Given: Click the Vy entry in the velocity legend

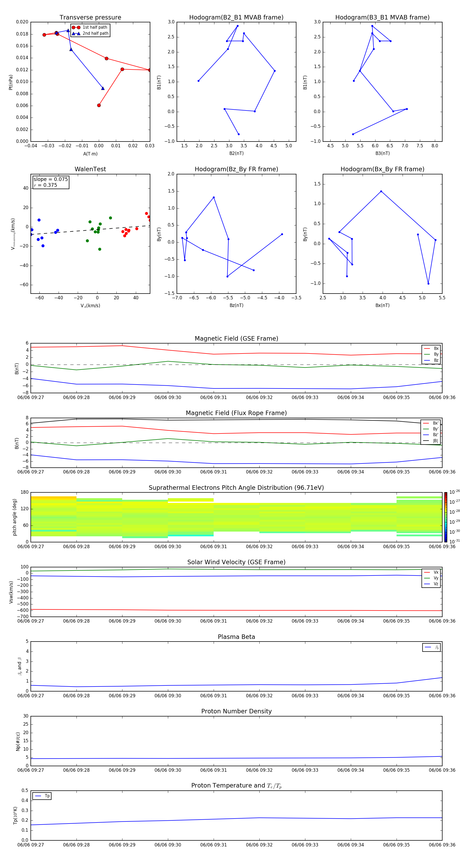Looking at the screenshot, I should pos(431,578).
